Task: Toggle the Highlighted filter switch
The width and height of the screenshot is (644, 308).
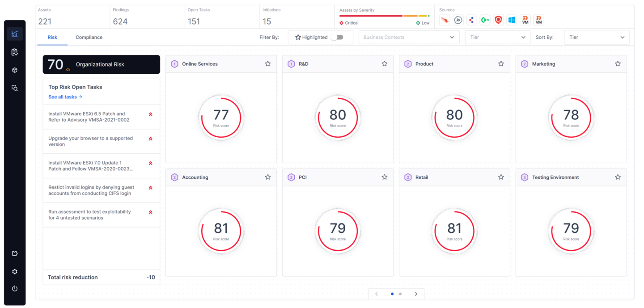Action: pos(337,38)
